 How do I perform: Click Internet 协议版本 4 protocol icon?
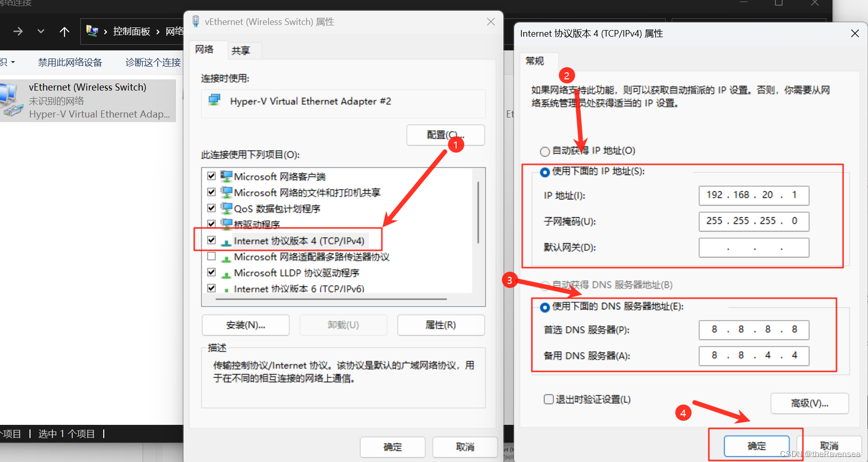pyautogui.click(x=226, y=242)
